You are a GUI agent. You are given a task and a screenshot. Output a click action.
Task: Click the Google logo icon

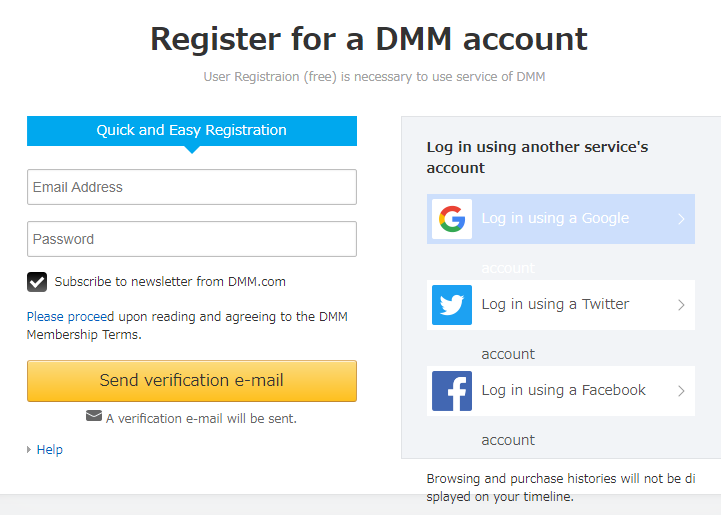coord(452,219)
